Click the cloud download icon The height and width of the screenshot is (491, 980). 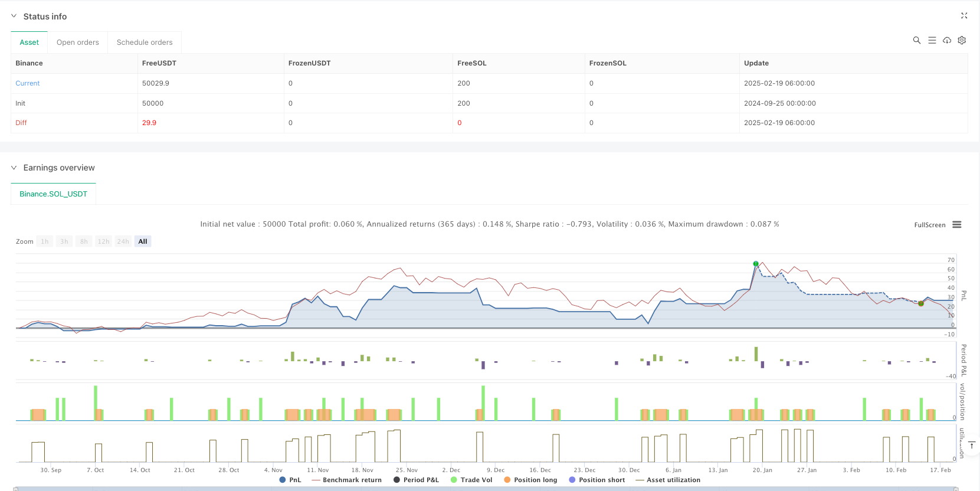[x=947, y=40]
